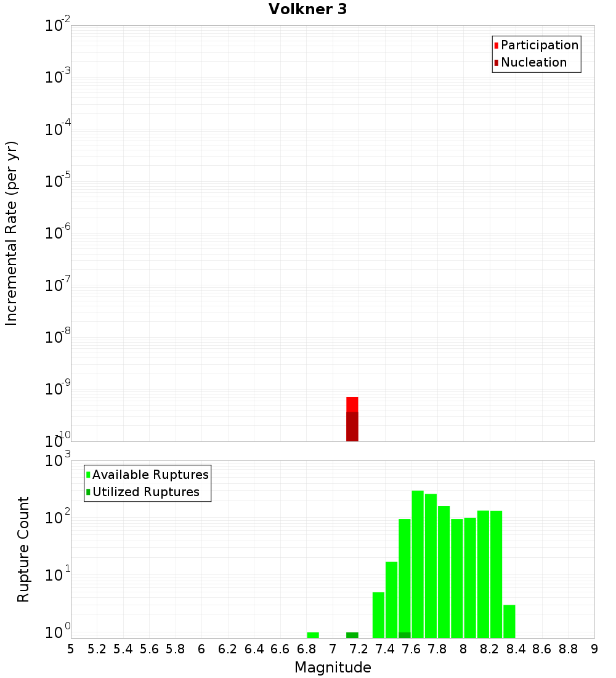The height and width of the screenshot is (678, 616).
Task: Click the x-axis tick label '5.6'
Action: point(149,650)
